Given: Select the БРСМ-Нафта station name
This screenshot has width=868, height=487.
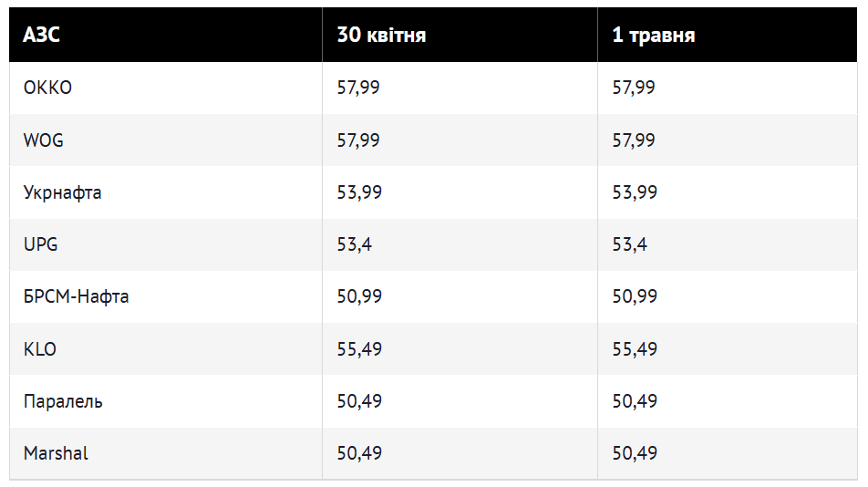Looking at the screenshot, I should 76,296.
